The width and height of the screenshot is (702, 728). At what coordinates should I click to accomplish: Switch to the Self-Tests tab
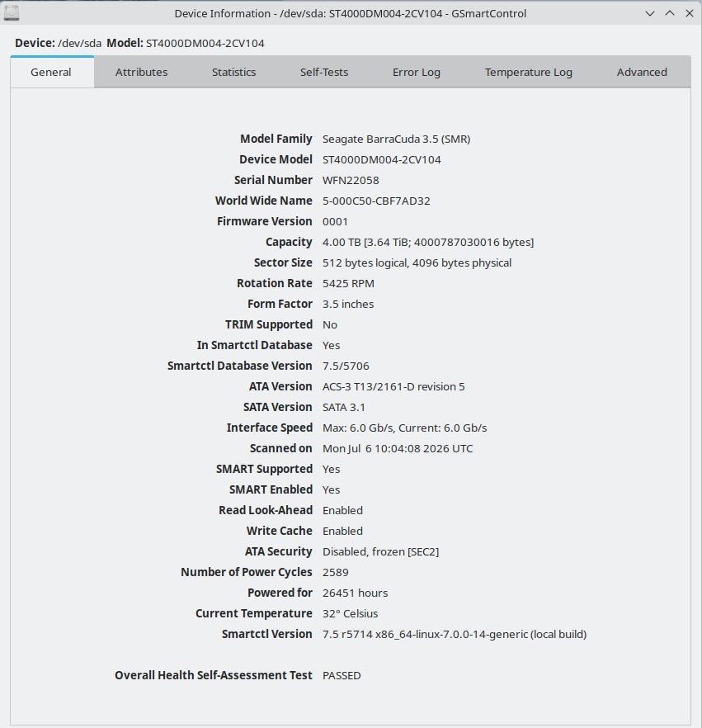click(324, 72)
